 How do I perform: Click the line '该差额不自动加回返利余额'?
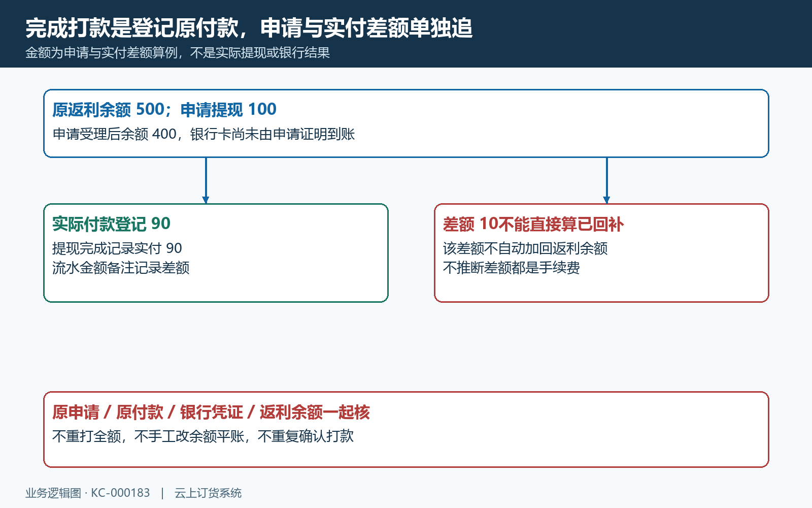pos(525,248)
